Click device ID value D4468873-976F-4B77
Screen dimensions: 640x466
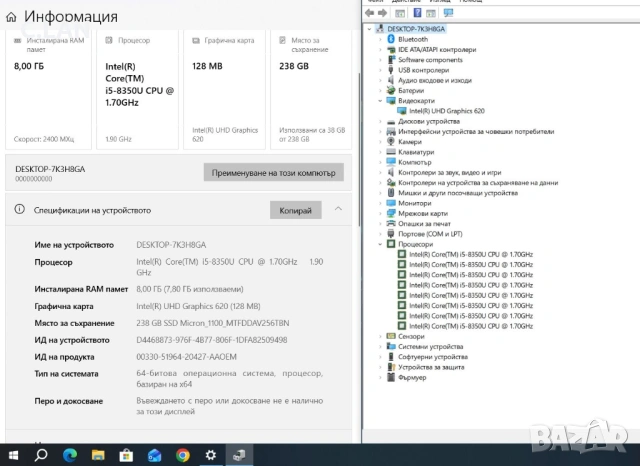(x=212, y=340)
